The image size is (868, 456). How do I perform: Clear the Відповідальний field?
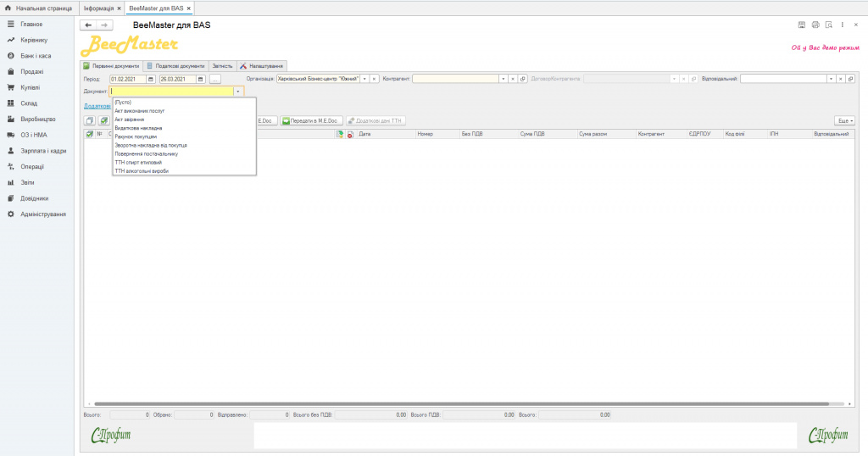[841, 79]
